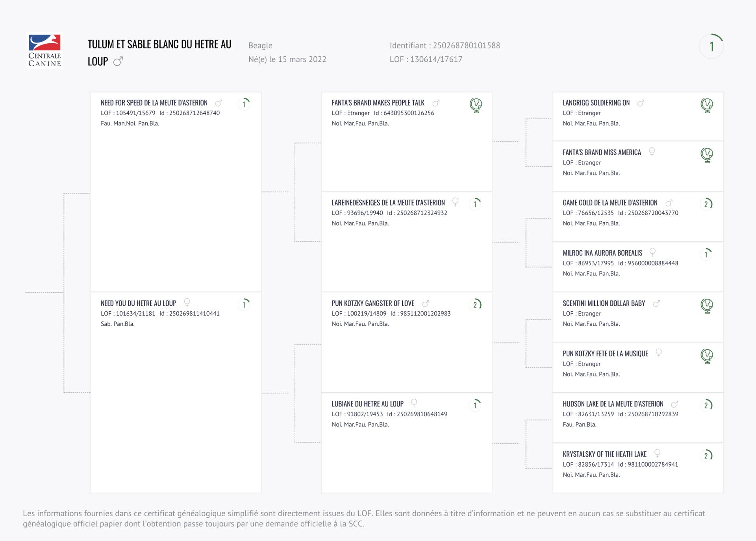Click the globe icon for FANTA'S BRAND MAKES PEOPLE TALK

click(476, 105)
